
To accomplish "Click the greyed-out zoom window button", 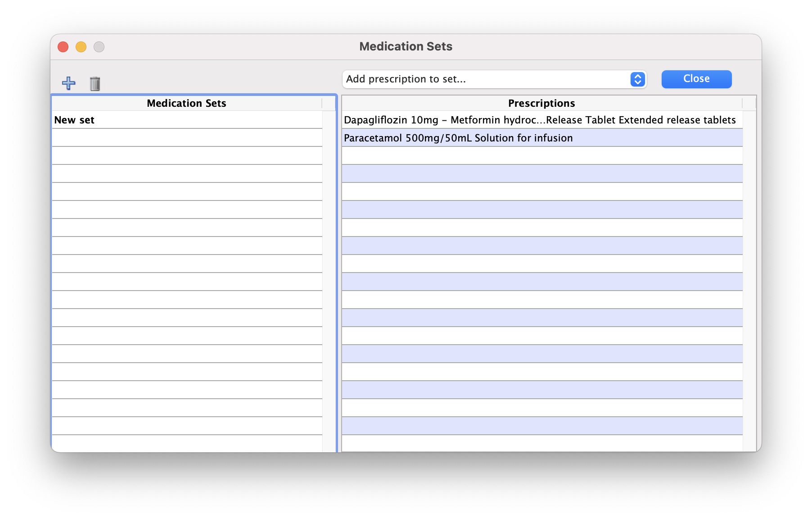I will pos(99,47).
